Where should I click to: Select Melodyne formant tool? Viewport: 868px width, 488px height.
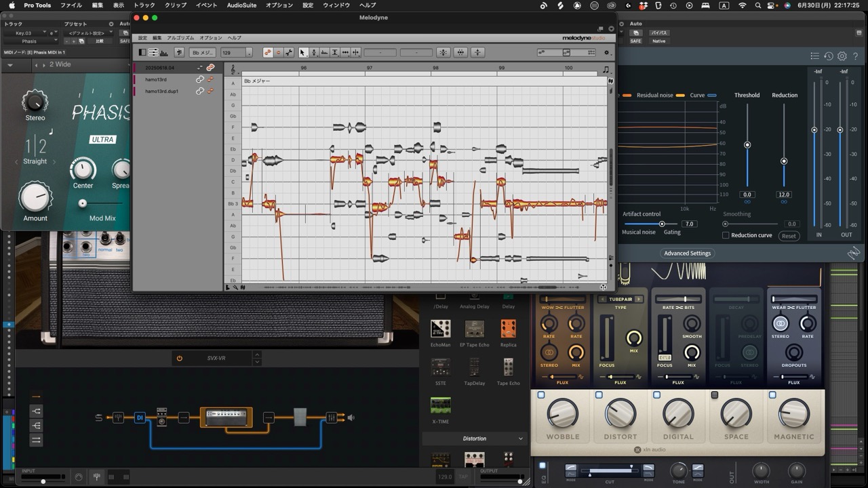pyautogui.click(x=324, y=53)
